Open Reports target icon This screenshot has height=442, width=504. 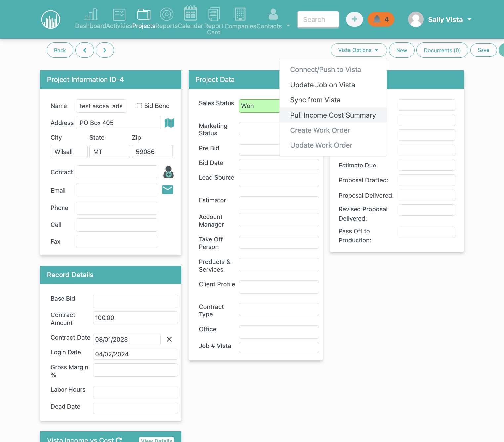(167, 14)
